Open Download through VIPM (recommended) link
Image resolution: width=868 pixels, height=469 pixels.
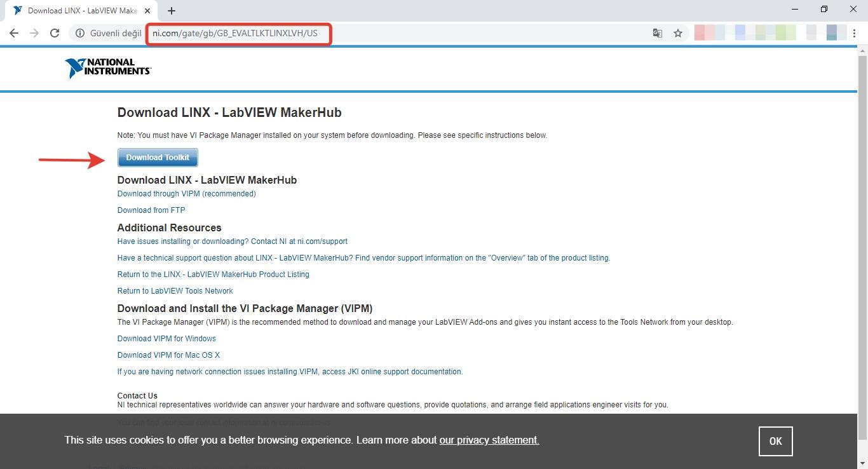[186, 194]
